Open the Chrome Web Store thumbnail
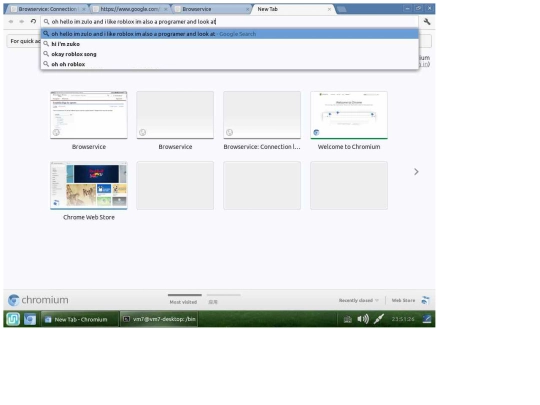Viewport: 540px width, 405px height. pos(89,185)
